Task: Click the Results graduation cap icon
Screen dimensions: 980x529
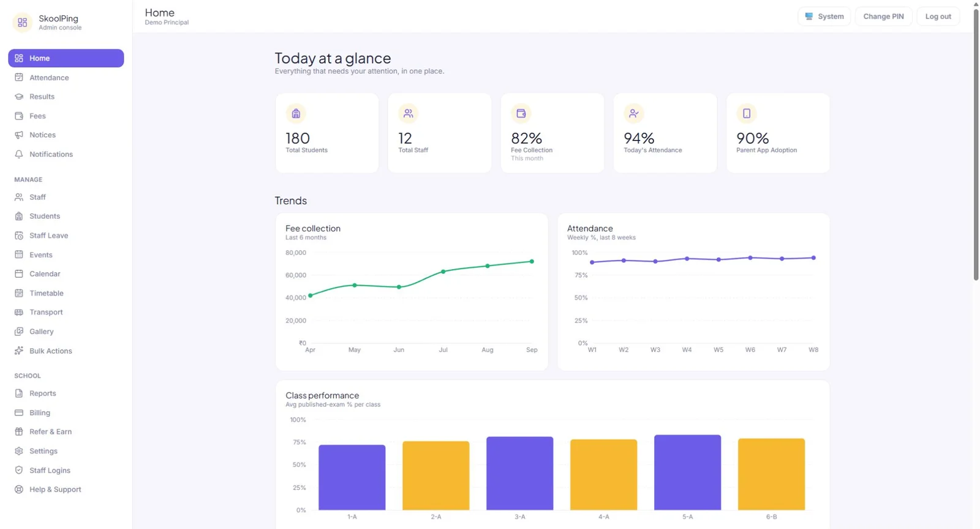Action: 19,97
